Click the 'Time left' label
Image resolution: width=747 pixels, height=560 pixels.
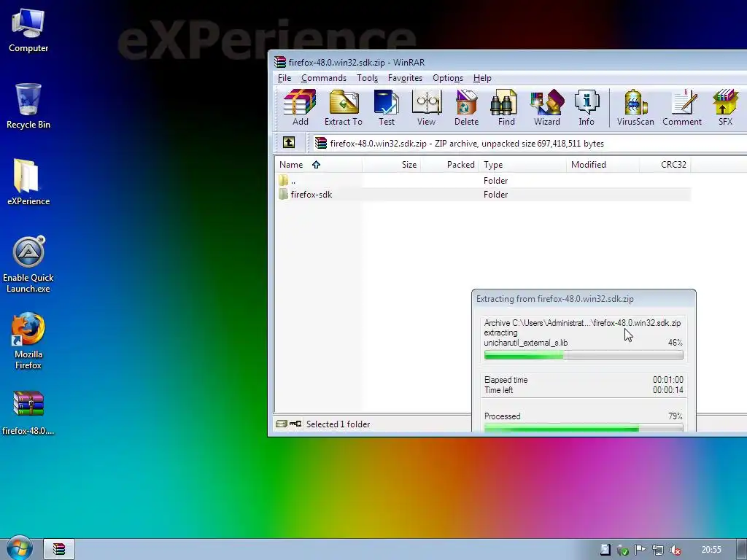click(x=498, y=390)
